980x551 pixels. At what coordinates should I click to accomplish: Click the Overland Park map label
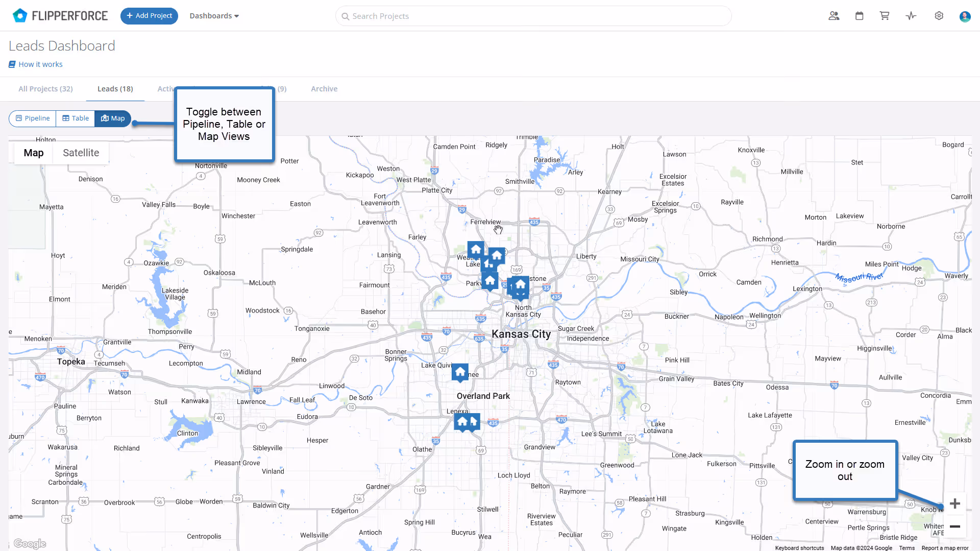pyautogui.click(x=483, y=396)
